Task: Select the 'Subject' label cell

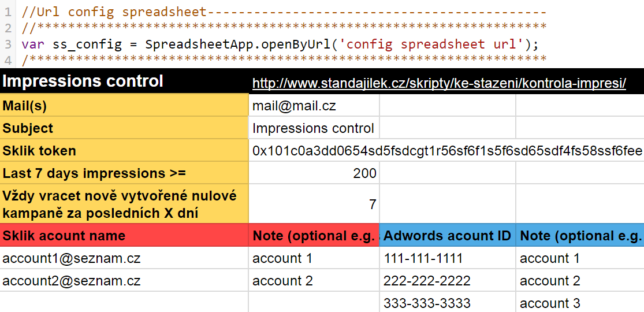Action: click(x=124, y=128)
